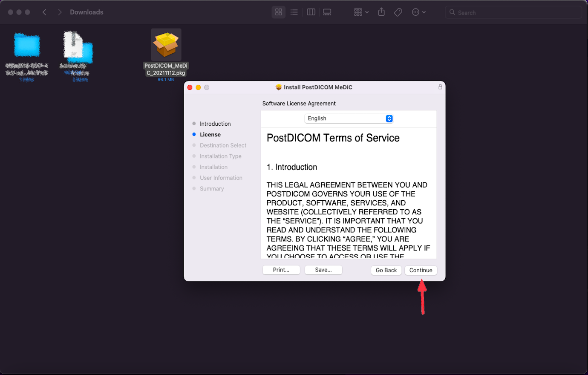
Task: Select the Summary step indicator
Action: (195, 188)
